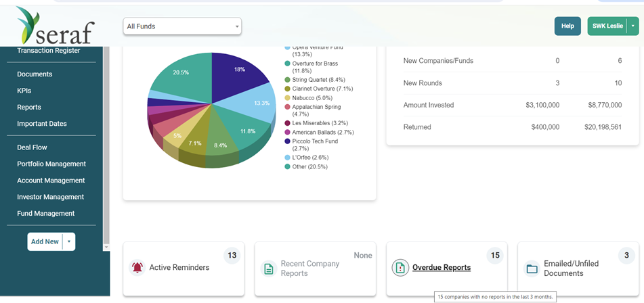Click the Recent Company Reports document icon
Viewport: 644px width, 303px height.
[269, 269]
